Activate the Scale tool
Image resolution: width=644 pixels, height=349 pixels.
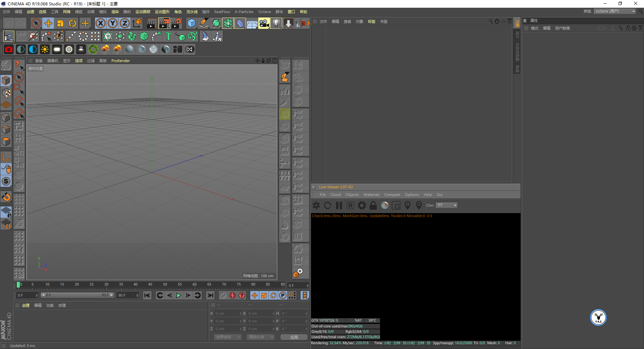60,23
